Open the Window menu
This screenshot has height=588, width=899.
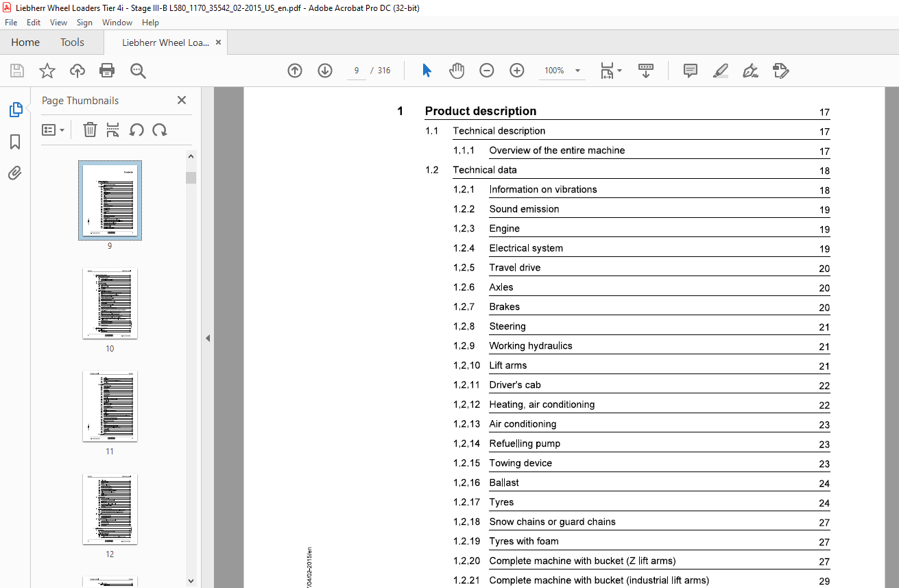click(117, 23)
